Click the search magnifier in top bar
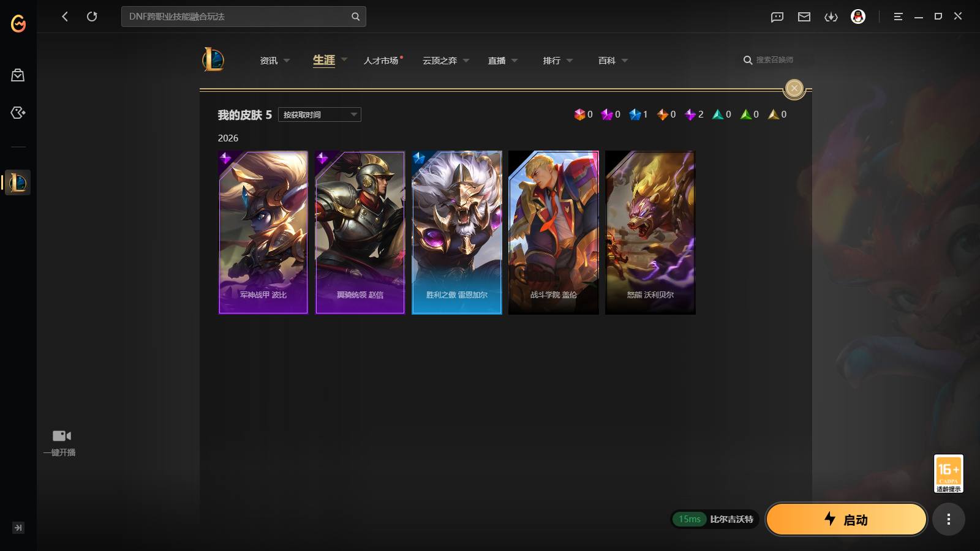980x551 pixels. [355, 17]
